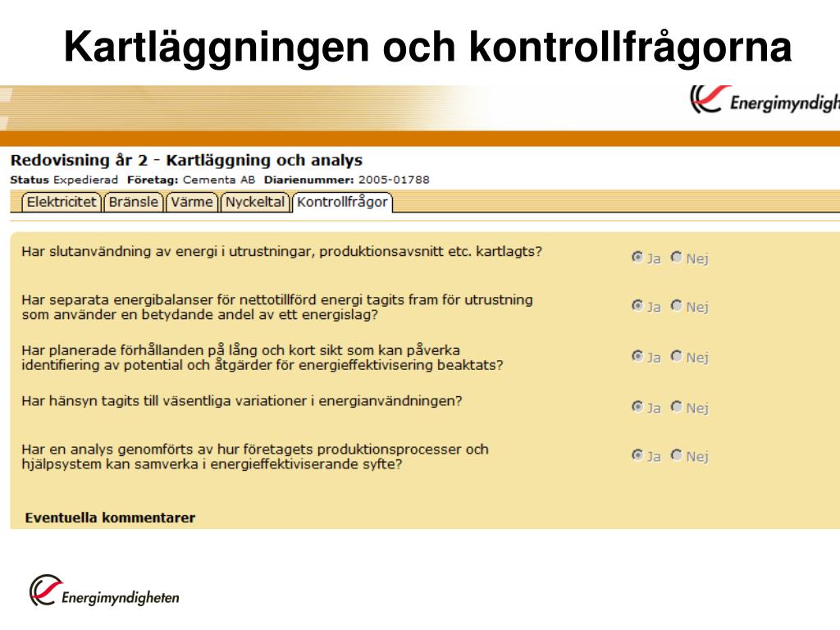The image size is (840, 630).
Task: Click the slide title Kartläggningen och kontrollfrågorna
Action: point(428,47)
